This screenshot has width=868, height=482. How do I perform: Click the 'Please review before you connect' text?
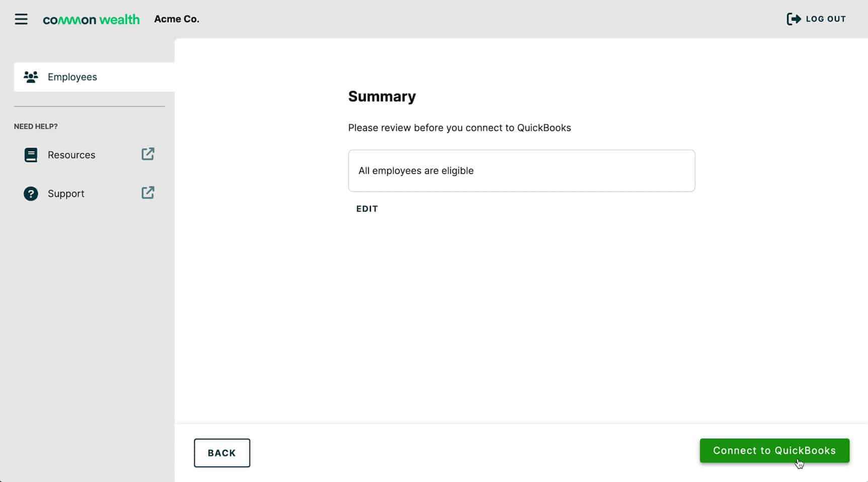pos(459,128)
